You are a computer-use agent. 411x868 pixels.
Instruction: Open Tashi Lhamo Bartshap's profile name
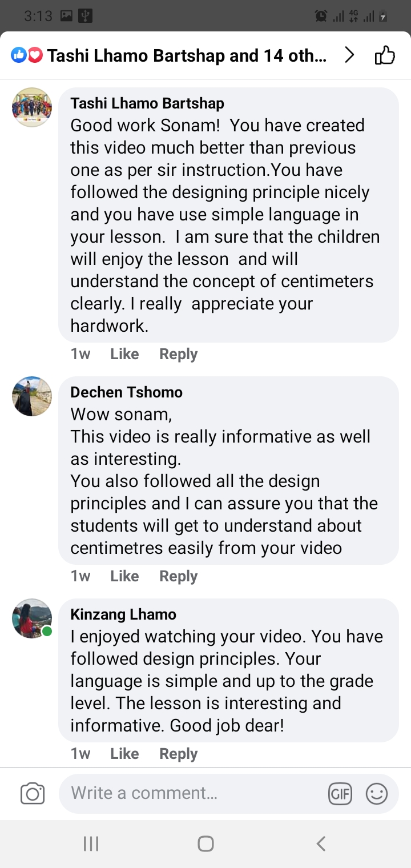click(147, 103)
